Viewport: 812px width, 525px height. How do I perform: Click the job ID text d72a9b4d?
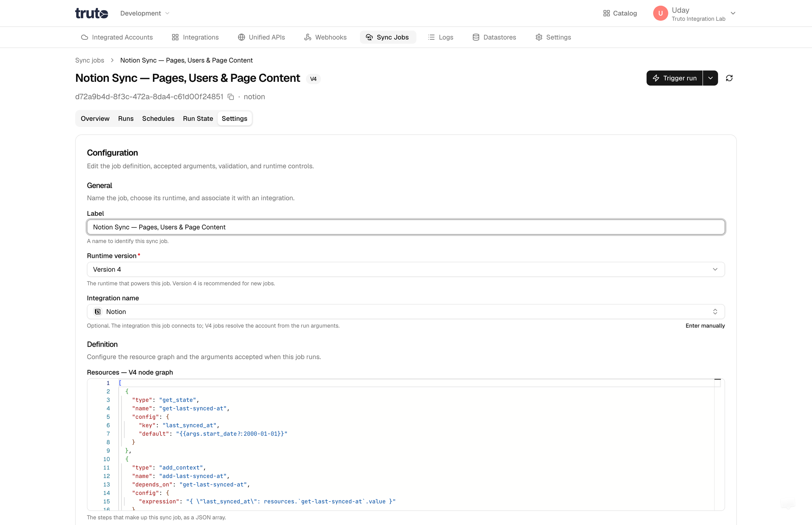pyautogui.click(x=149, y=97)
